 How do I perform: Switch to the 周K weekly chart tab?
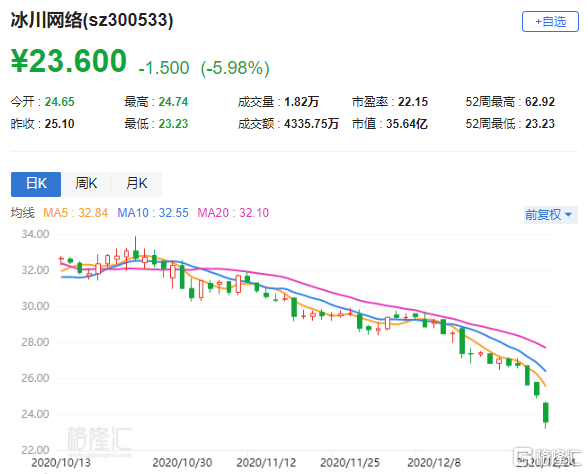point(86,184)
